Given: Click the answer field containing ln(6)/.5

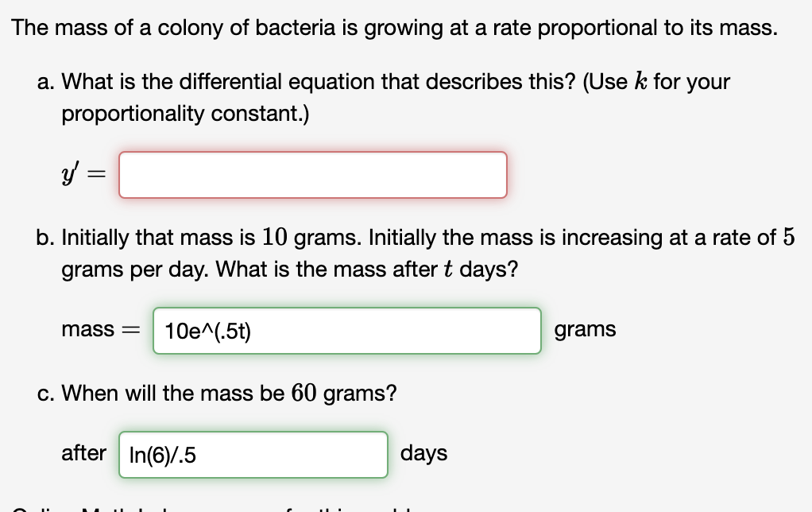Looking at the screenshot, I should [253, 454].
